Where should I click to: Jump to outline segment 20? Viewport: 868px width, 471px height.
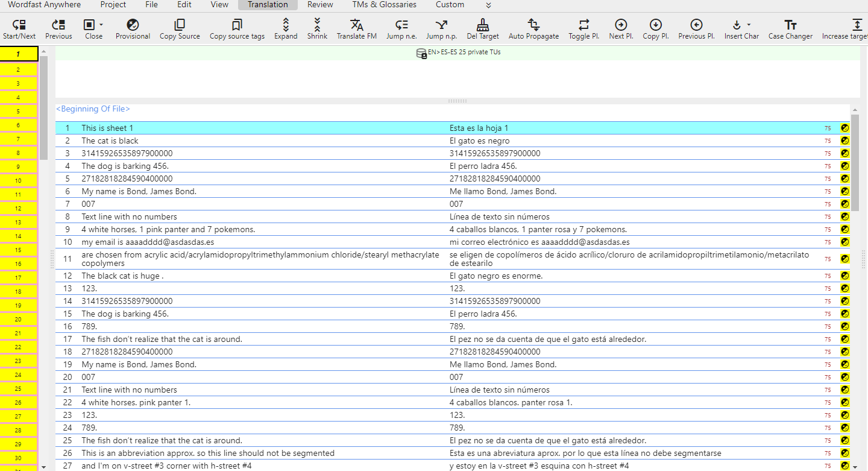[19, 320]
